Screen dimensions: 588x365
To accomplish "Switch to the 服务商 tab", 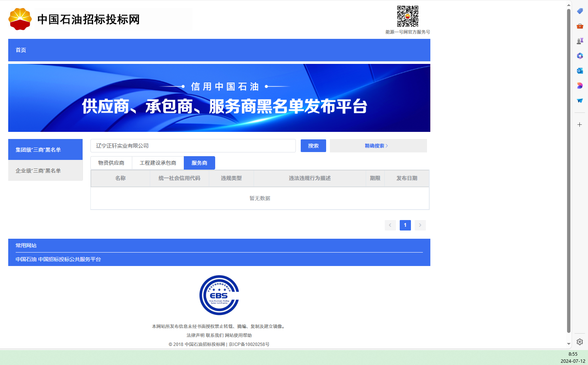I will pos(199,163).
